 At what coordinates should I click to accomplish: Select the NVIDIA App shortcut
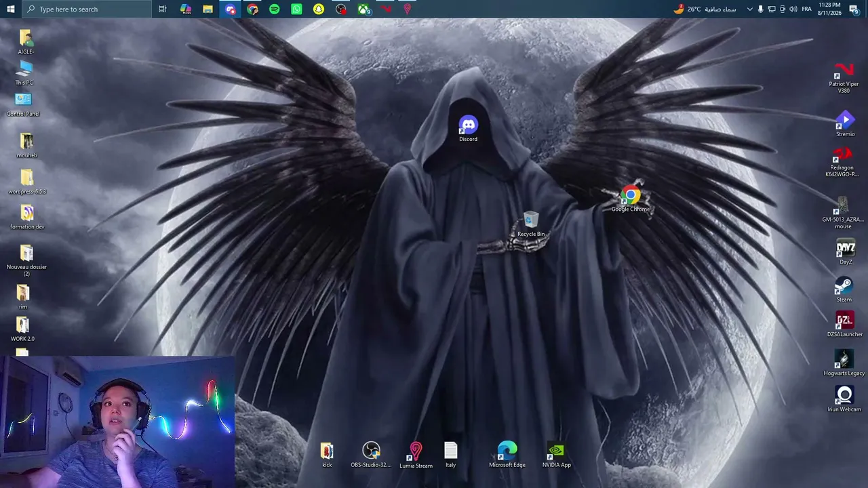(557, 455)
